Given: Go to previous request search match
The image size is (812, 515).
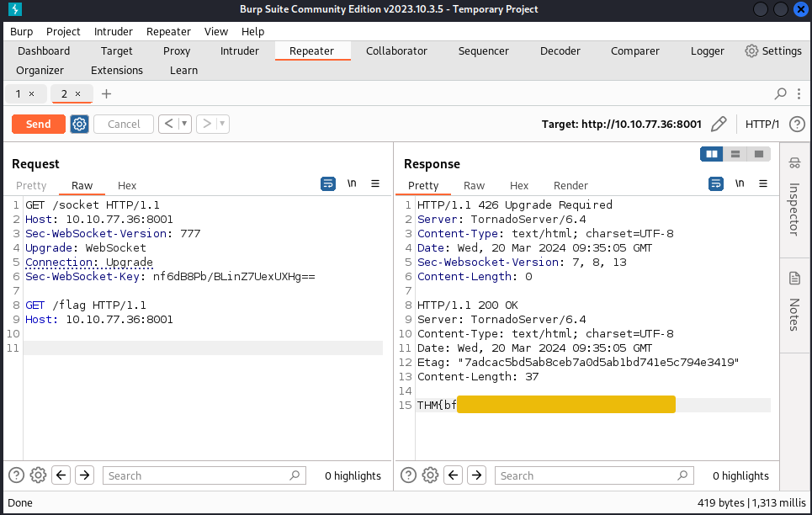Looking at the screenshot, I should (x=61, y=475).
